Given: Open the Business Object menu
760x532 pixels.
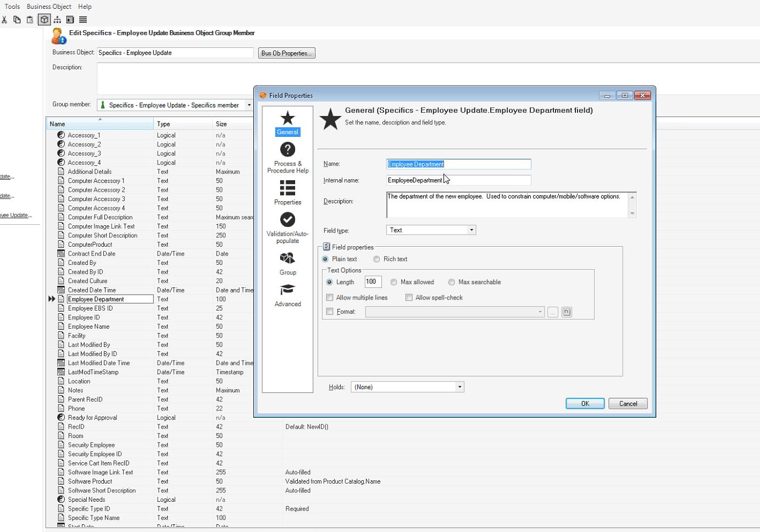Looking at the screenshot, I should tap(49, 7).
